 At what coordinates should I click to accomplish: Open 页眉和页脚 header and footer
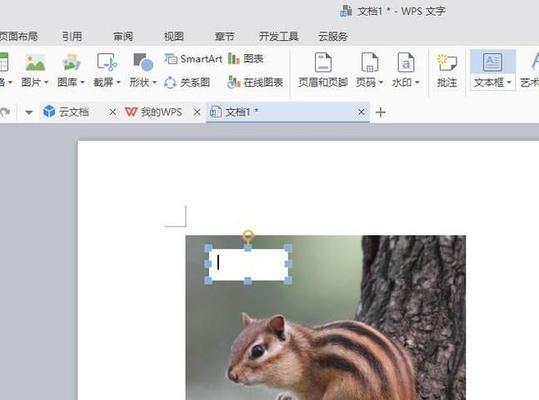pos(323,70)
